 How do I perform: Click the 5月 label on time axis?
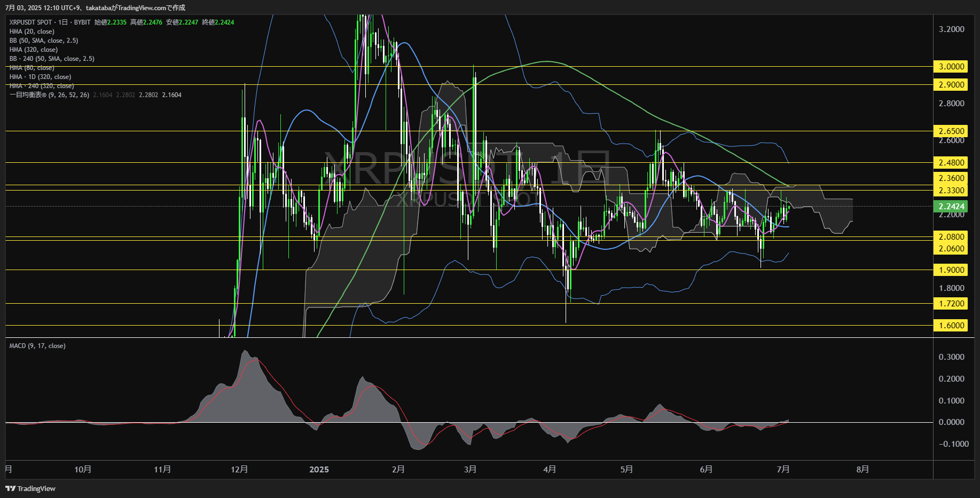click(x=627, y=470)
